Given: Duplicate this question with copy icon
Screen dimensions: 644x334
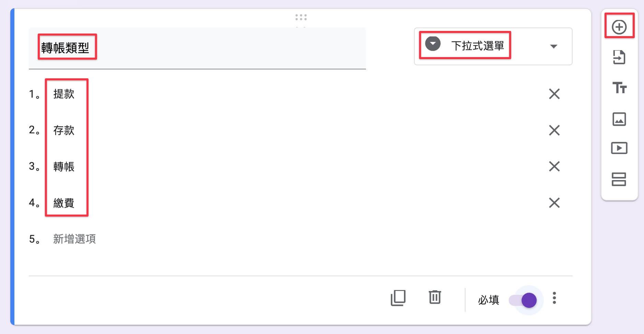Looking at the screenshot, I should coord(398,298).
